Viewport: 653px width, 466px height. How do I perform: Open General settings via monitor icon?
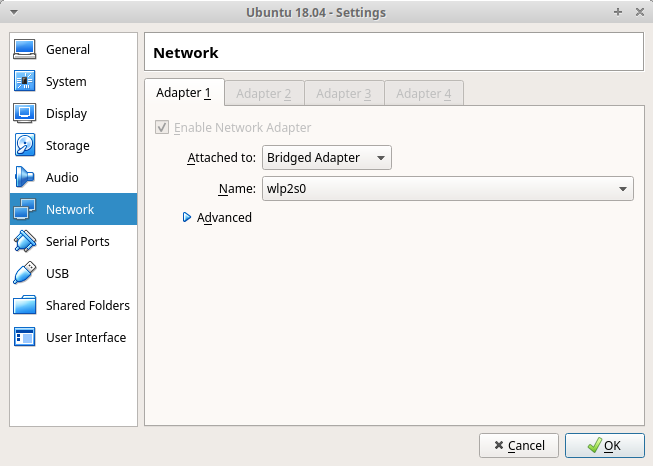25,50
